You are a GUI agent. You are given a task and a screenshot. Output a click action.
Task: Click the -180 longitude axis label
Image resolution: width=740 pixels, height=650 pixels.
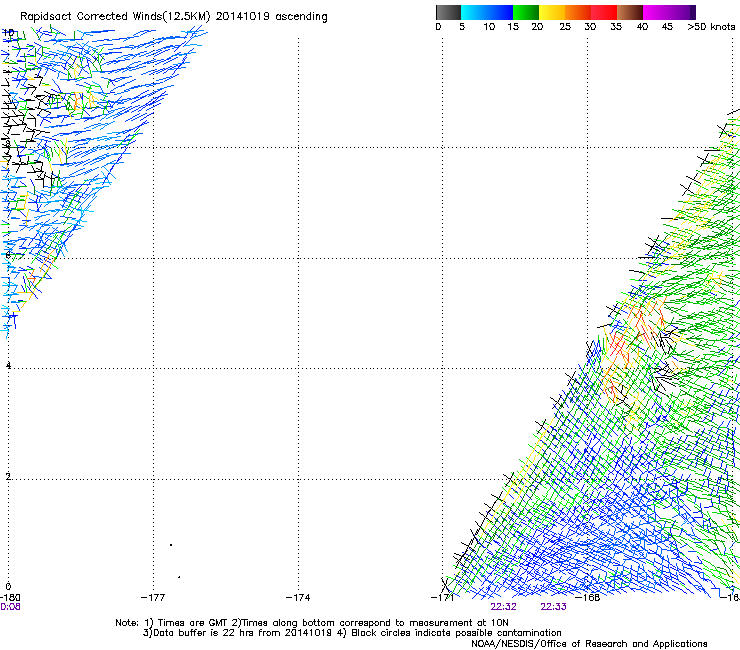tap(10, 598)
